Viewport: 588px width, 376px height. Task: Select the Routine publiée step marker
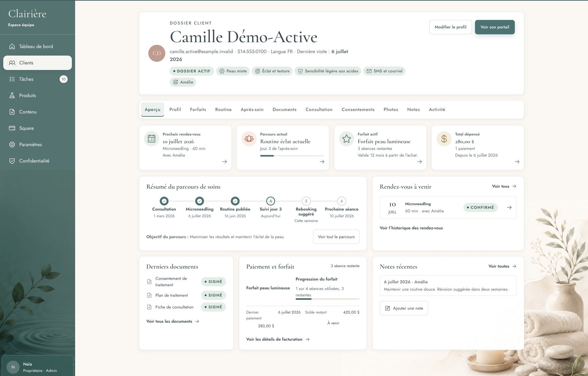[x=235, y=201]
